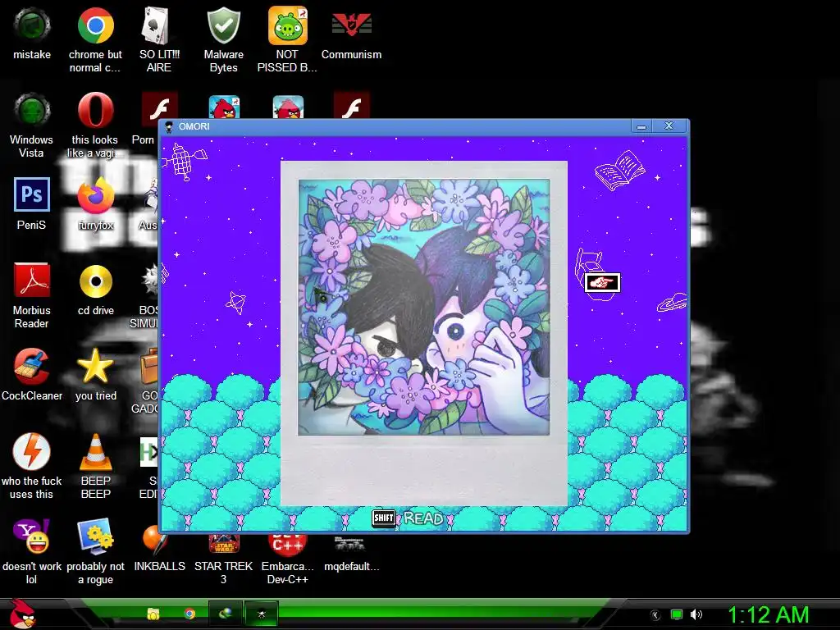Open the Photoshop 'Ps' desktop icon
The height and width of the screenshot is (630, 840).
coord(32,194)
